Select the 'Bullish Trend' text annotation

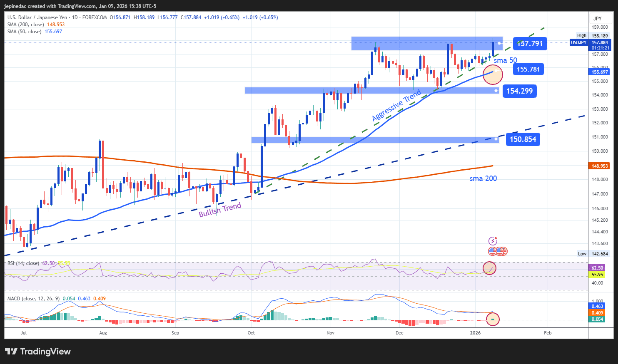click(x=220, y=210)
